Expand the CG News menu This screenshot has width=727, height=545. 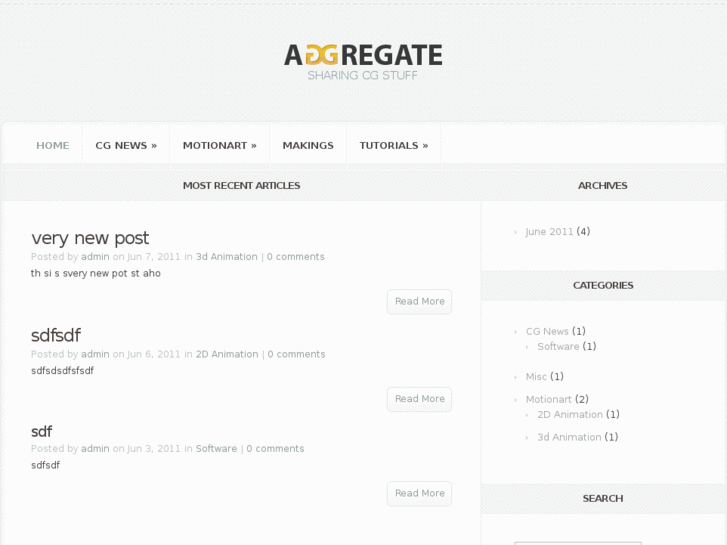(x=126, y=146)
